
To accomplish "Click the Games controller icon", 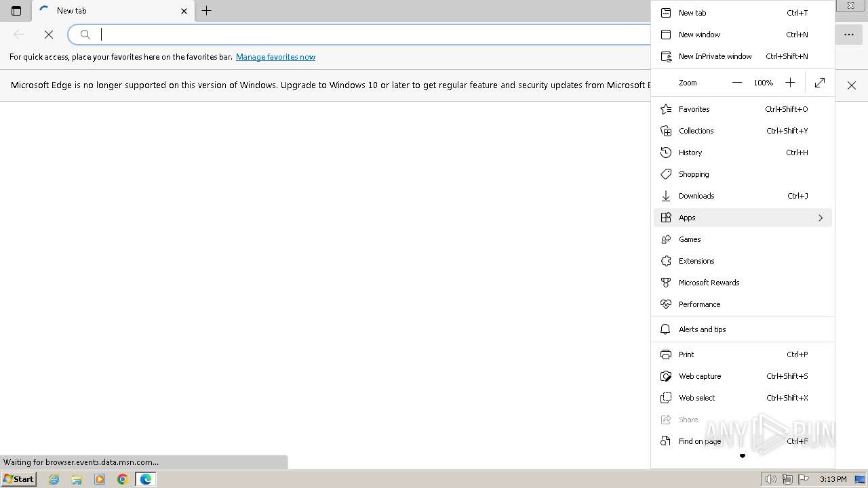I will [x=666, y=239].
